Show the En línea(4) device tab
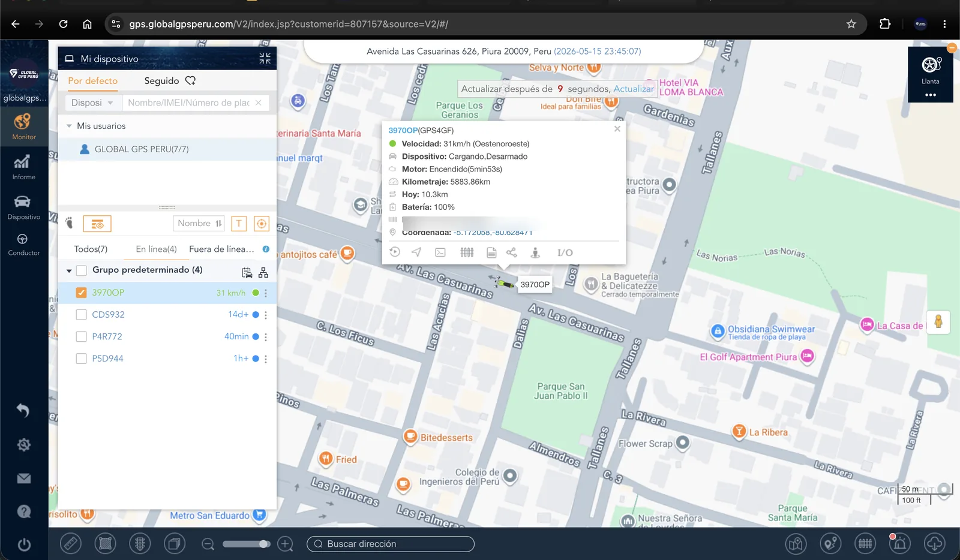Viewport: 960px width, 560px height. click(156, 249)
